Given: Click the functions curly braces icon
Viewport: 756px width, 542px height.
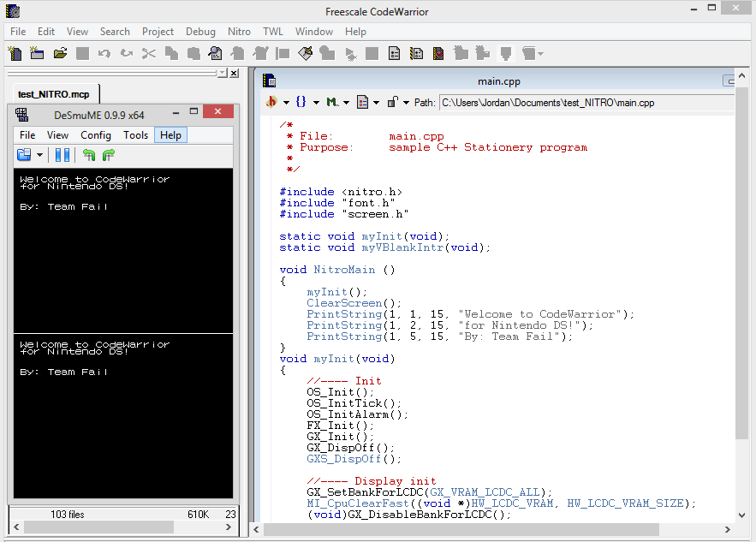Looking at the screenshot, I should tap(301, 102).
